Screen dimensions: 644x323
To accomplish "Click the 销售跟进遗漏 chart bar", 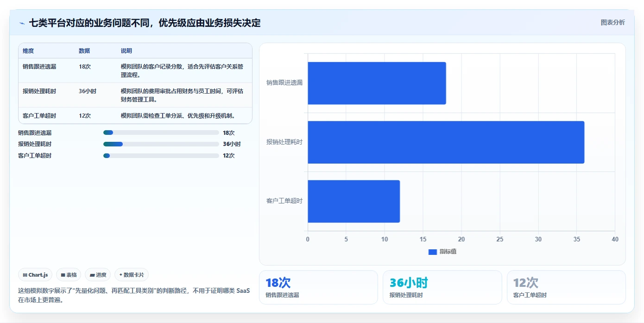I will tap(377, 83).
